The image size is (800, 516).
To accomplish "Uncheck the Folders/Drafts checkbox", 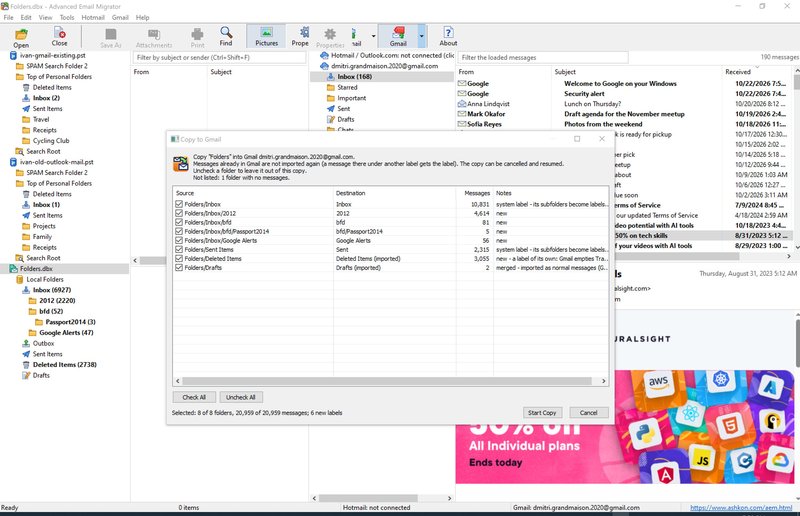I will tap(179, 267).
